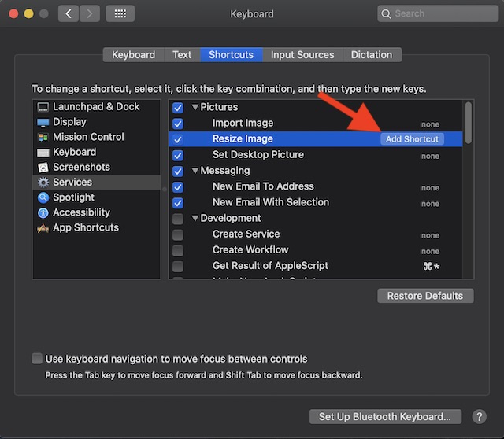Choose the Mission Control category icon

pos(43,137)
